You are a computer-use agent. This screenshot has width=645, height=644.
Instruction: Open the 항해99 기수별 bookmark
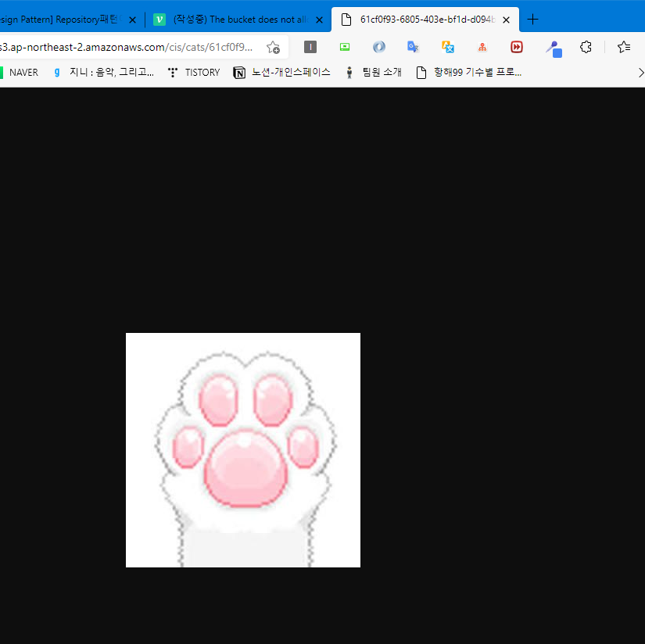click(x=469, y=73)
